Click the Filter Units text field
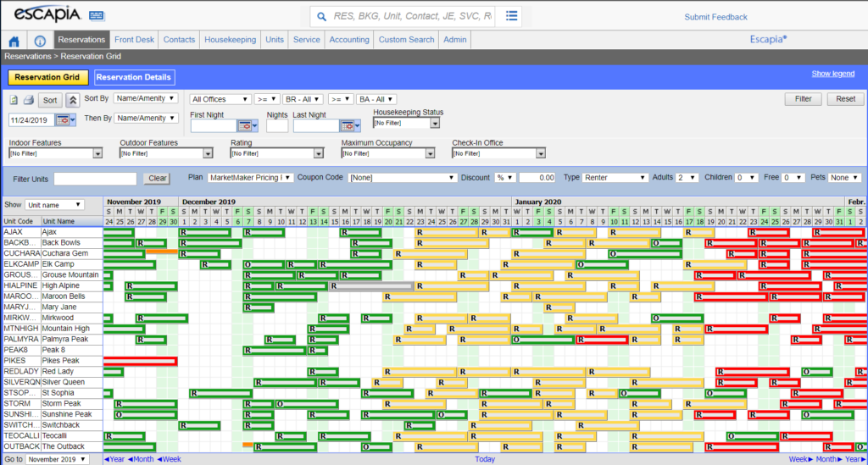868x465 pixels. point(95,179)
